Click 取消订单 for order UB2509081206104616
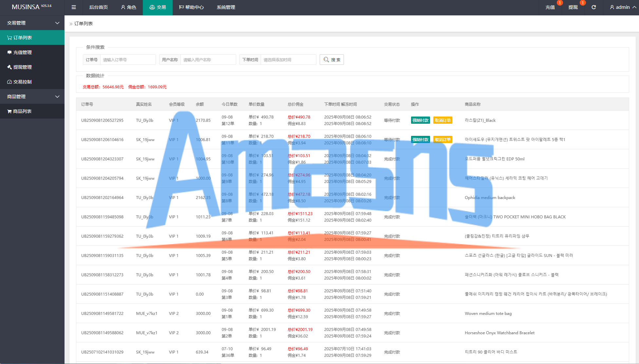 pyautogui.click(x=442, y=140)
